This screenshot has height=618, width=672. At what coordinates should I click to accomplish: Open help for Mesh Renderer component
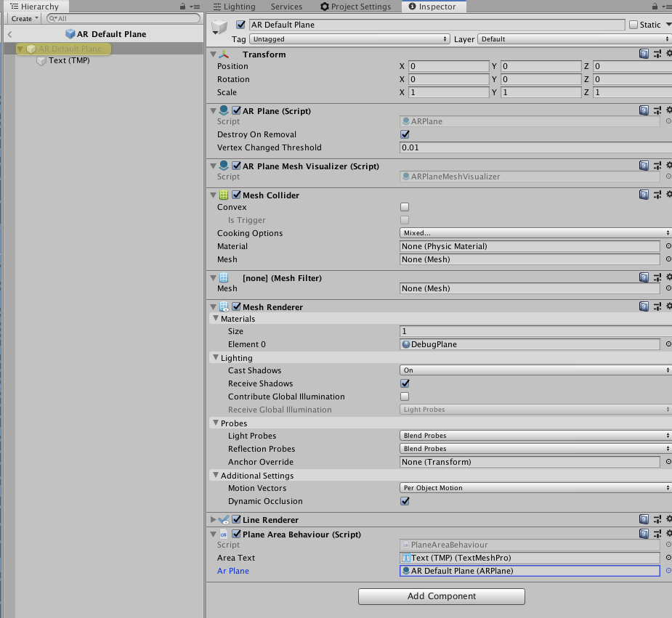[644, 306]
